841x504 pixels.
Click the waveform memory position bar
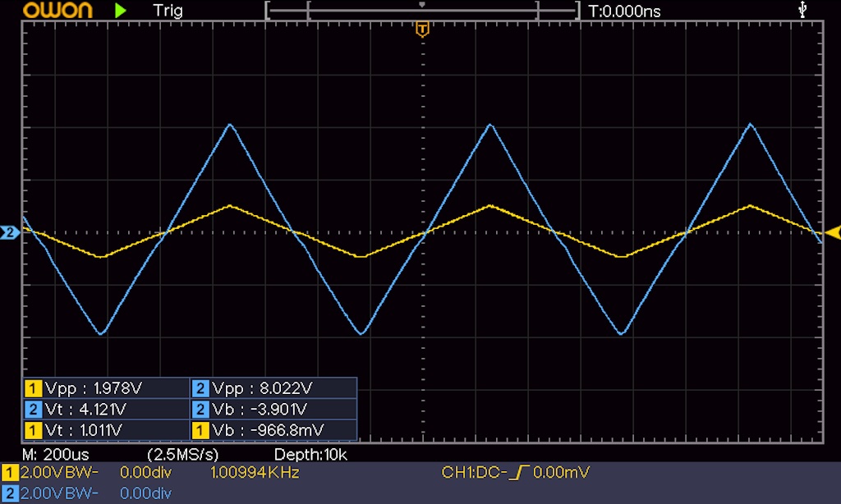tap(422, 11)
